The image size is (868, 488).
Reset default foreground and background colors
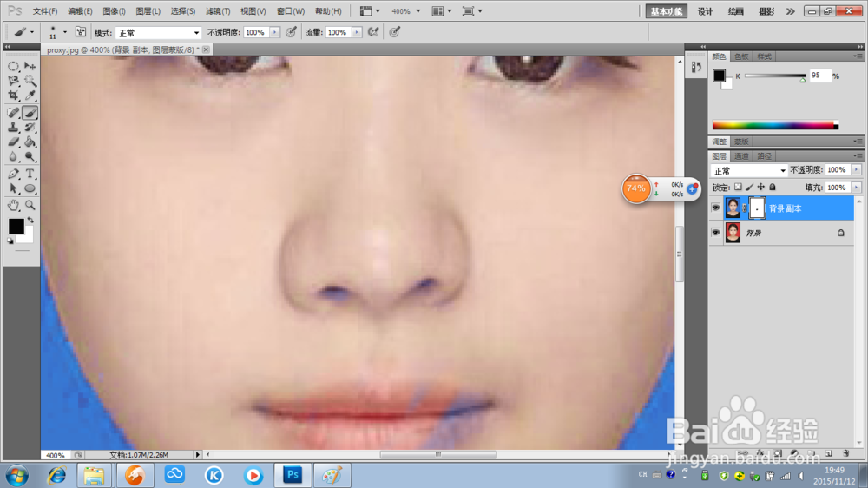[10, 241]
